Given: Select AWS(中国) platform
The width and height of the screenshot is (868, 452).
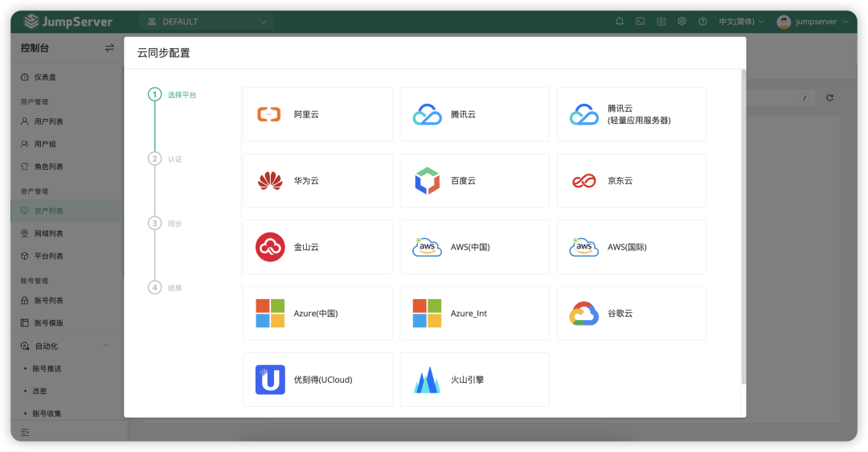Looking at the screenshot, I should point(474,247).
